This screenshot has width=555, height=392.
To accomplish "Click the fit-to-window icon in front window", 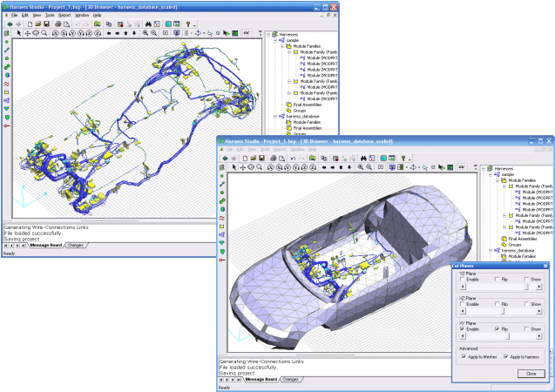I will click(x=381, y=167).
